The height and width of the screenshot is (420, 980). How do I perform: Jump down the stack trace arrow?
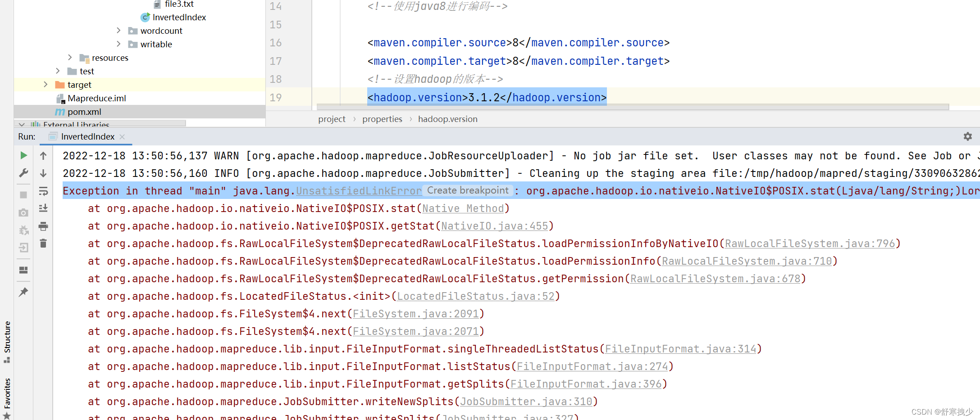tap(43, 173)
